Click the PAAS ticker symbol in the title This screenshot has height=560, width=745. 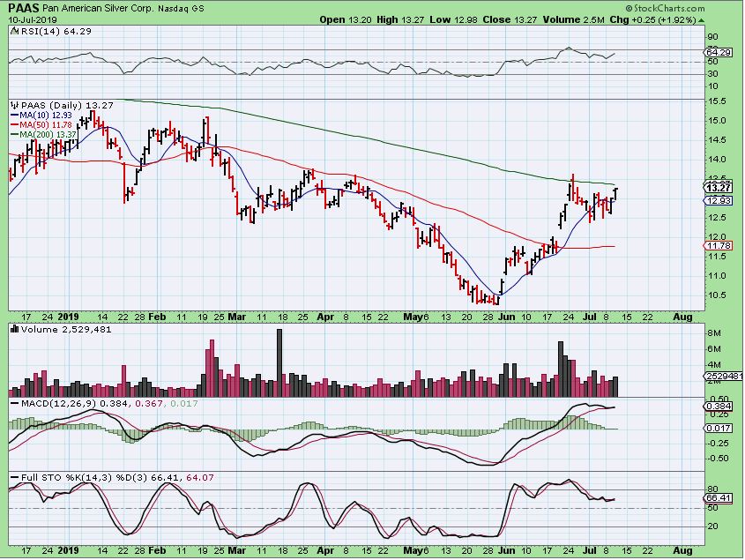tap(24, 8)
